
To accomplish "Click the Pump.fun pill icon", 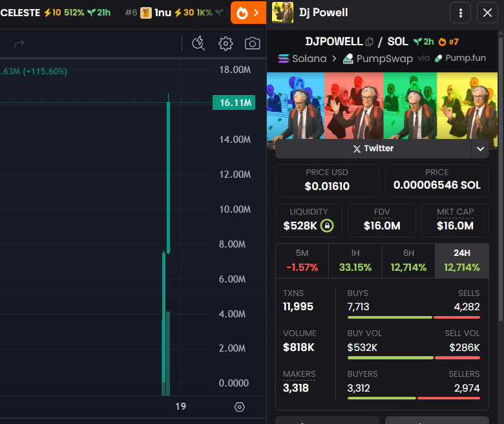I will pos(438,59).
